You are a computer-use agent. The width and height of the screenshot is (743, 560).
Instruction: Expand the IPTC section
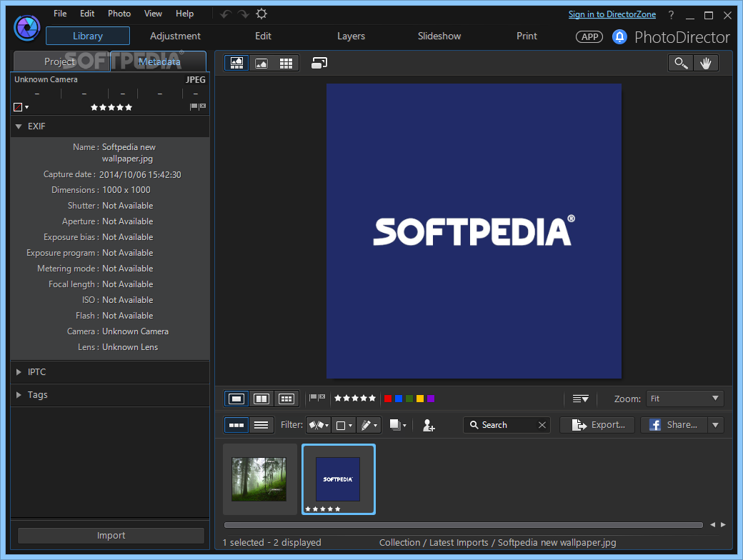pos(19,372)
